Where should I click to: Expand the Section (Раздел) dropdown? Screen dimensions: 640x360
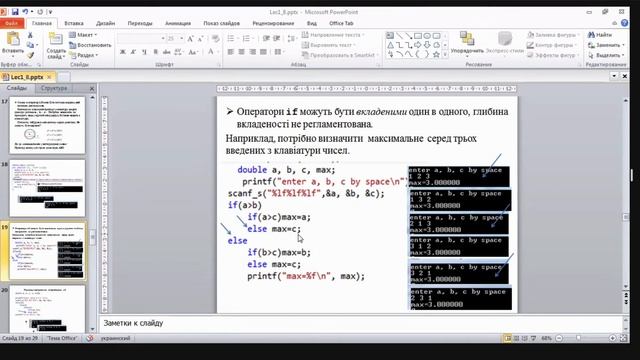pyautogui.click(x=84, y=55)
